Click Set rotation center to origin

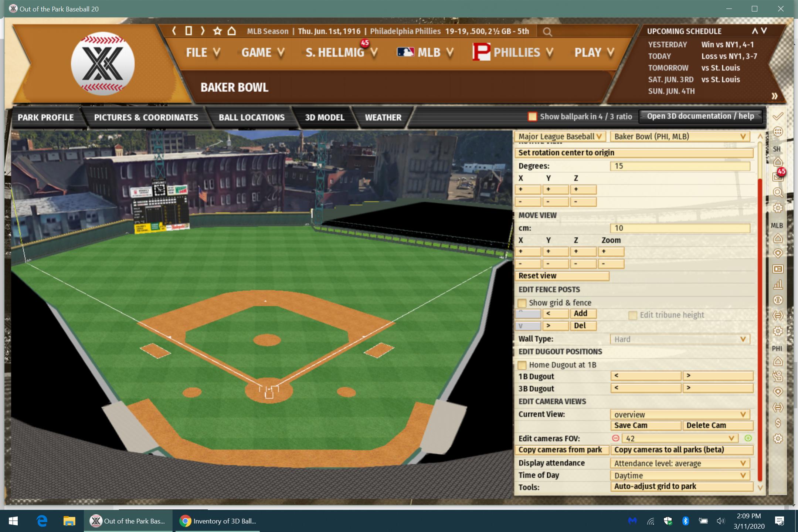634,153
